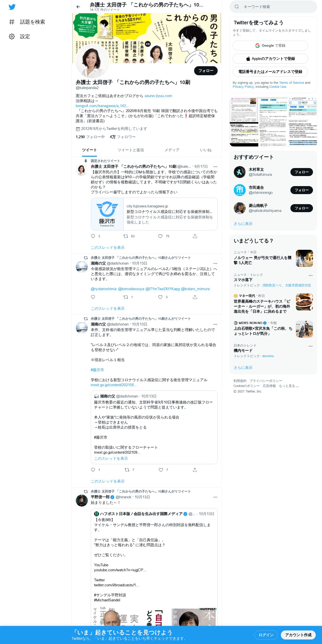Follow 菱山南帆子 @nahokohishiyama

point(302,208)
